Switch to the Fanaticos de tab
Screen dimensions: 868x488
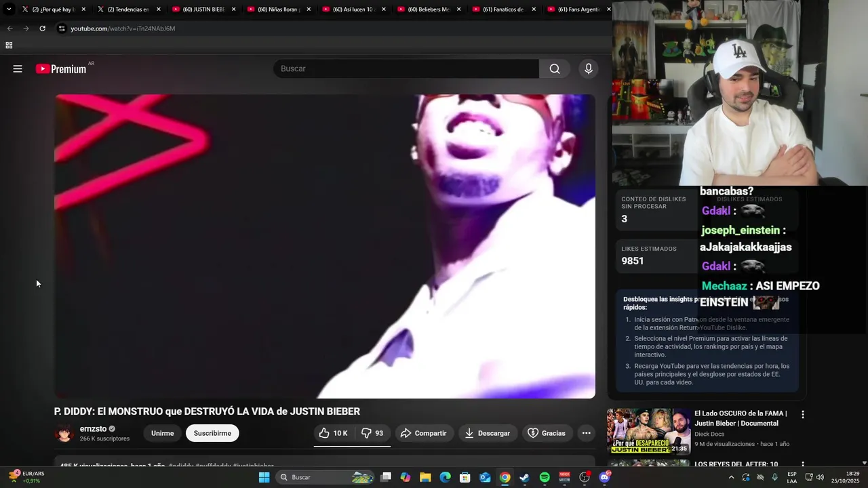503,9
